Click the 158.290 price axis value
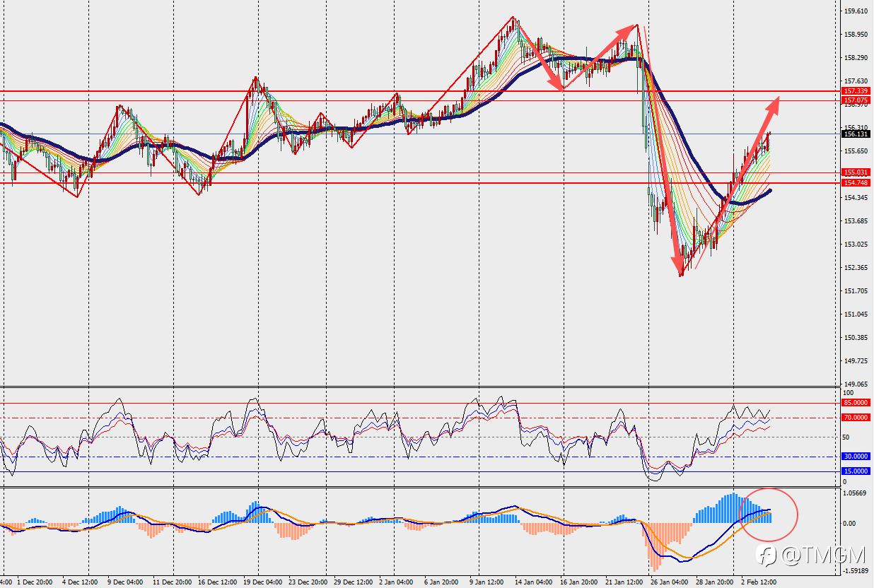This screenshot has width=874, height=588. coord(856,58)
